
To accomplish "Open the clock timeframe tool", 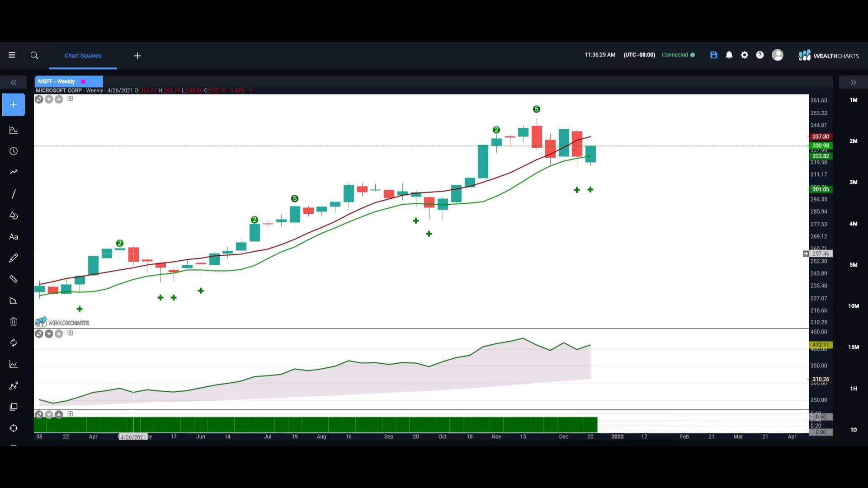I will [x=14, y=151].
